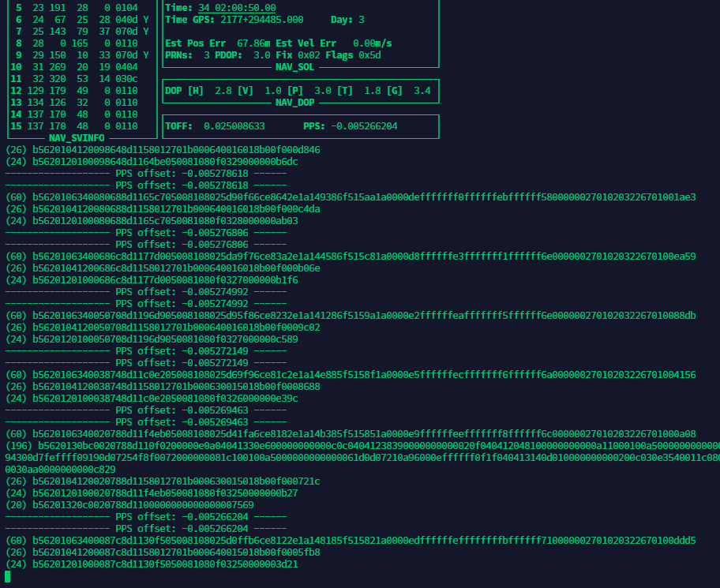
Task: Click the (24) hex line ending c589
Action: click(152, 339)
